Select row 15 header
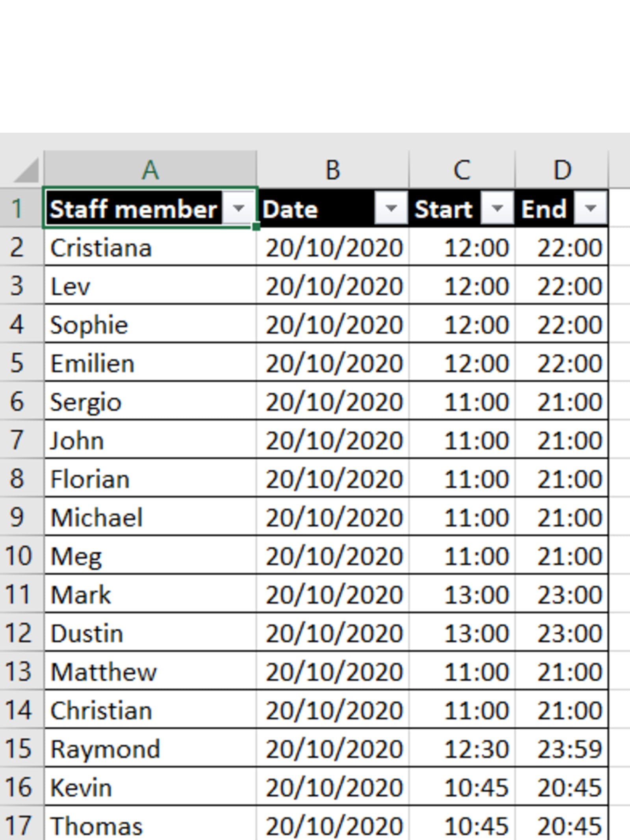The image size is (630, 840). pyautogui.click(x=18, y=748)
